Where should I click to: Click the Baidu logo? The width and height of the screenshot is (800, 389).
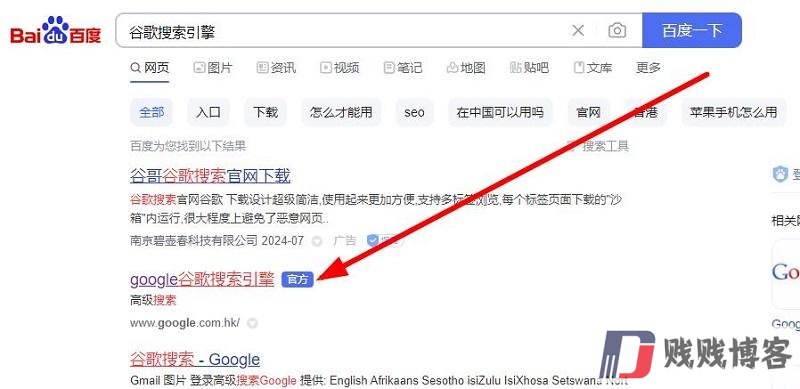click(x=56, y=31)
